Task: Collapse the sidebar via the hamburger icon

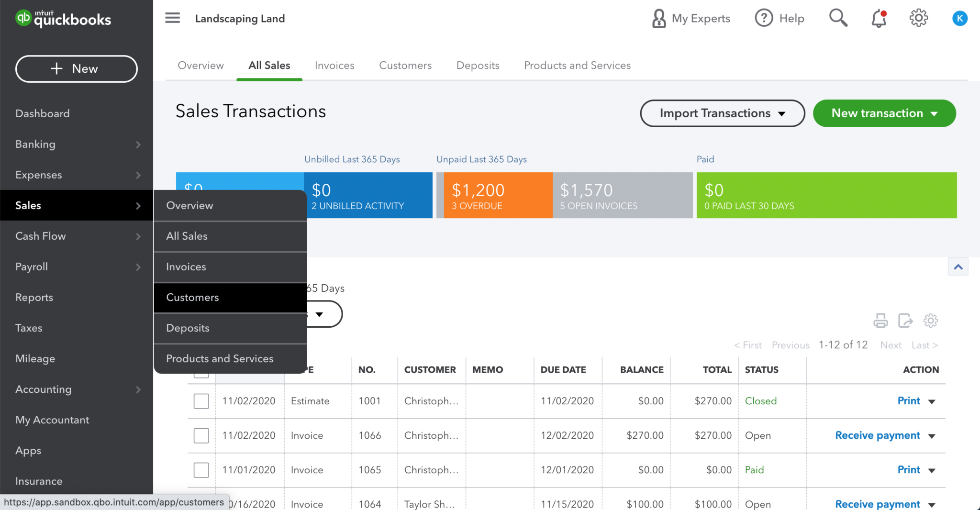Action: tap(172, 18)
